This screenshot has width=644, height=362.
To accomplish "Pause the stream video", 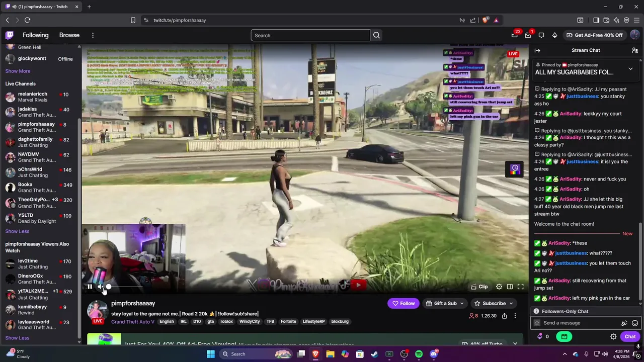I will pos(90,287).
